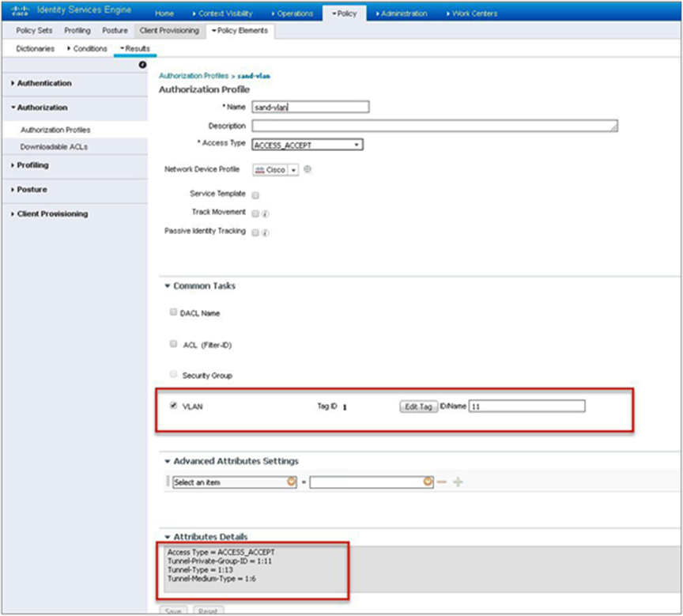683x616 pixels.
Task: Collapse the Common Tasks section
Action: click(168, 286)
